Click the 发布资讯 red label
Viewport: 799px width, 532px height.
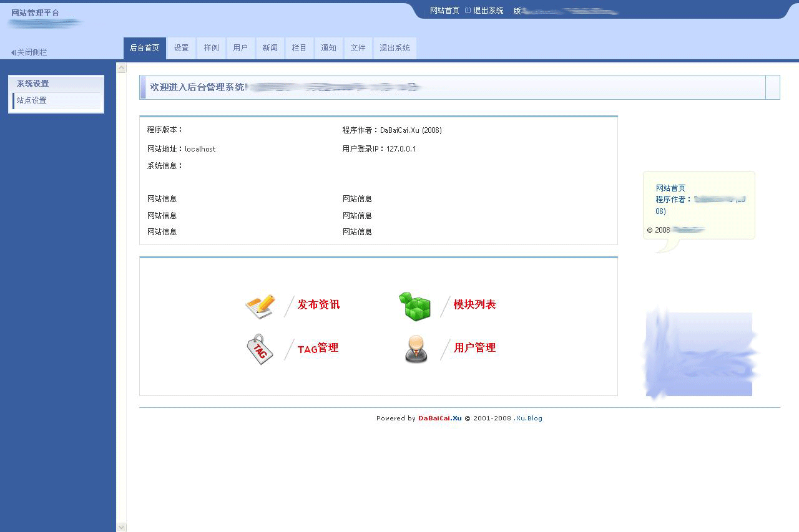318,305
